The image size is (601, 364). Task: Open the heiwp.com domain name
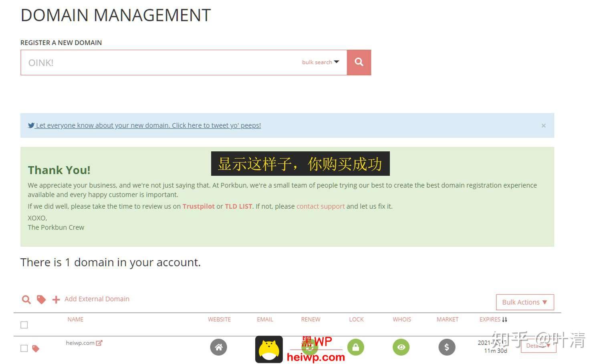tap(80, 343)
